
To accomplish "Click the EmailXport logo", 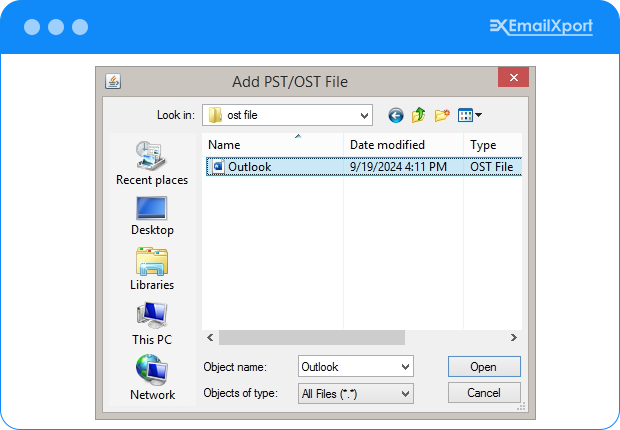I will click(x=541, y=27).
